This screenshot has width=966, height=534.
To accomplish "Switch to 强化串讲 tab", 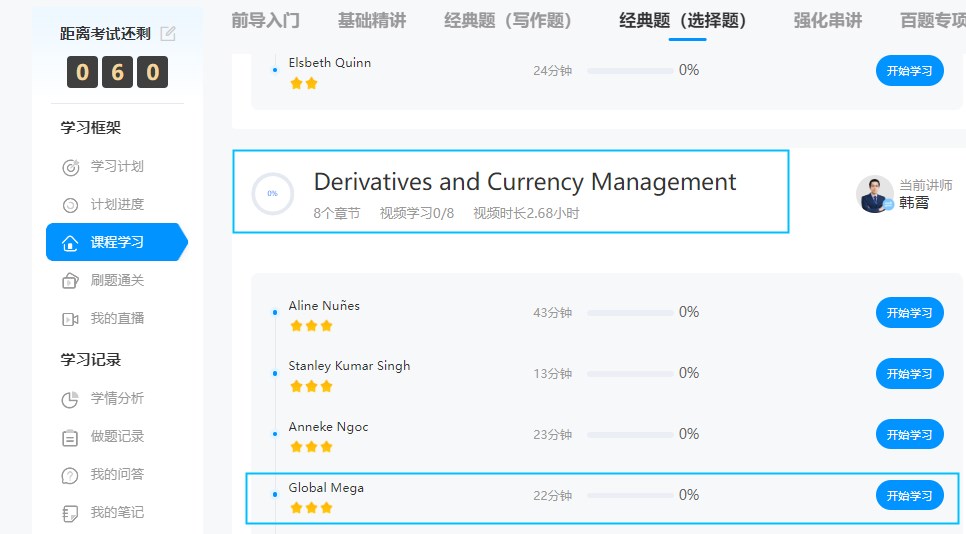I will coord(827,20).
